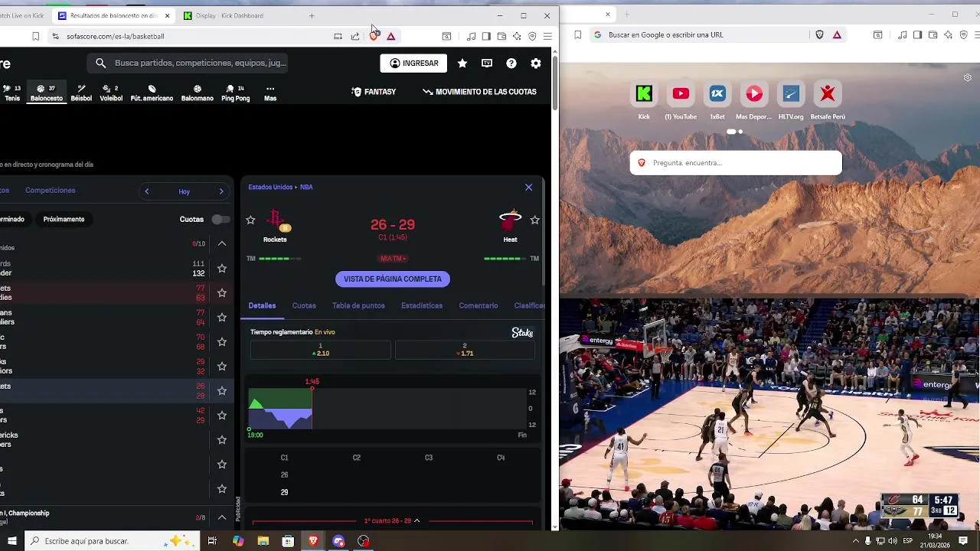
Task: Click the Windows Start button
Action: pos(12,541)
